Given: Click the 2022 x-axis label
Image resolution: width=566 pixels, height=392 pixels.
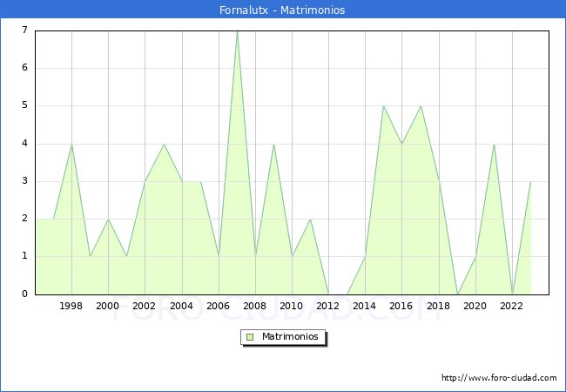Looking at the screenshot, I should point(512,306).
